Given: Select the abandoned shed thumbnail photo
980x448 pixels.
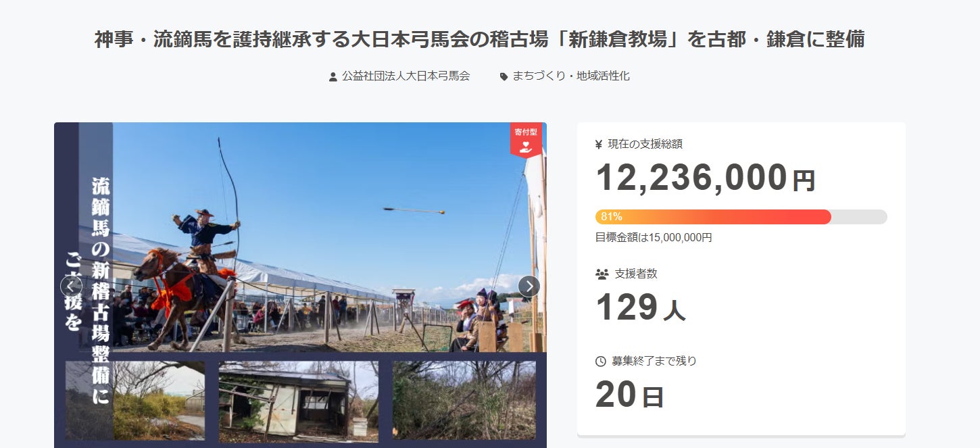Looking at the screenshot, I should [x=298, y=401].
